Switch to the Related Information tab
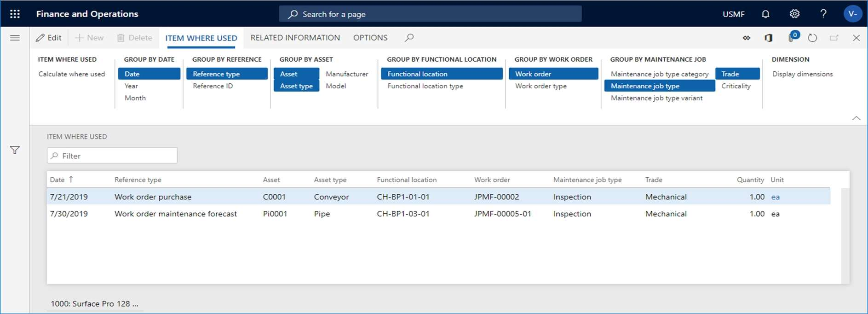Image resolution: width=868 pixels, height=314 pixels. point(295,38)
